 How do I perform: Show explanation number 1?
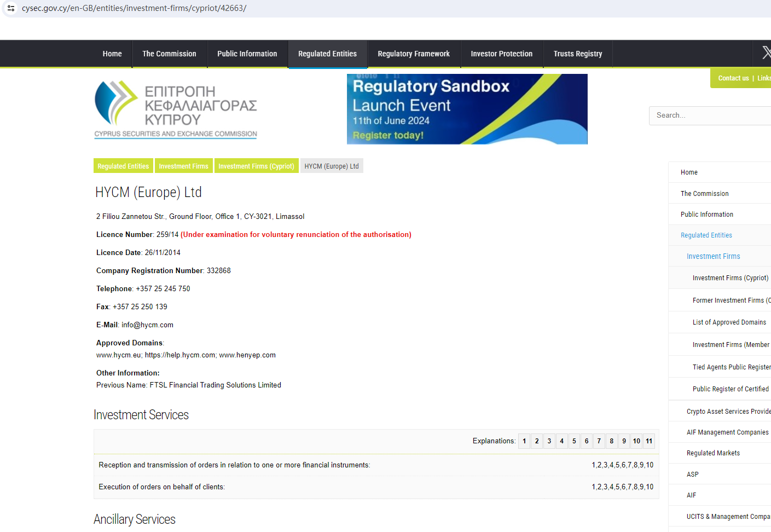tap(524, 441)
